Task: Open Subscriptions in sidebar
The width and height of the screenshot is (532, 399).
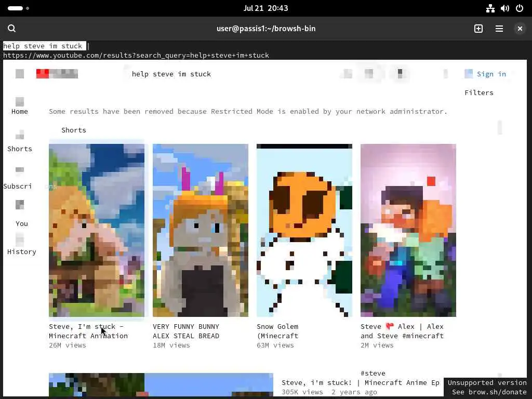Action: tap(18, 186)
